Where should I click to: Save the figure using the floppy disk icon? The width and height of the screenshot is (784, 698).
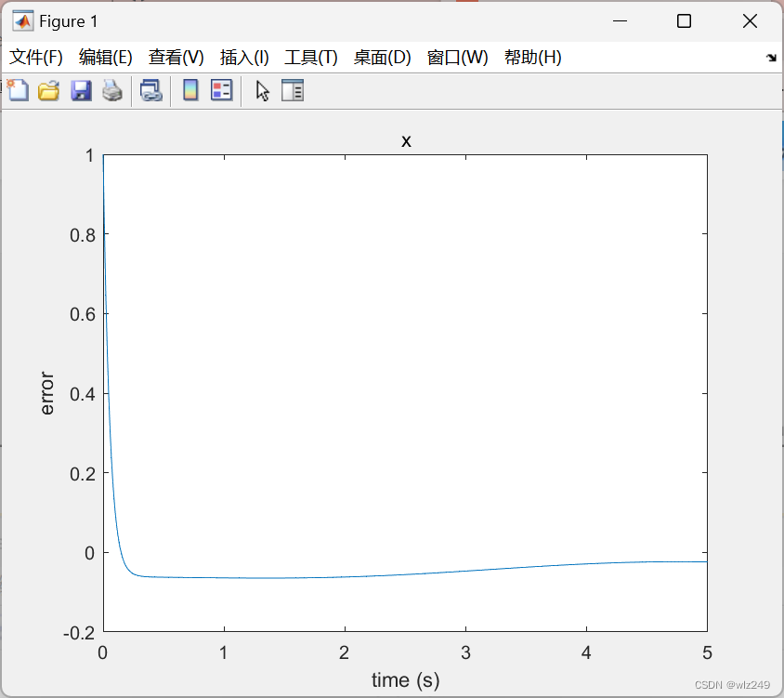pos(81,91)
